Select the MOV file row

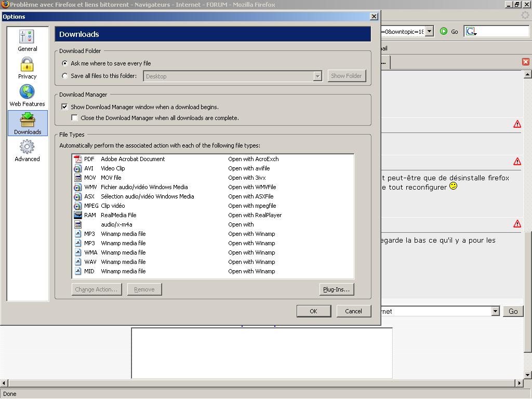tap(111, 178)
